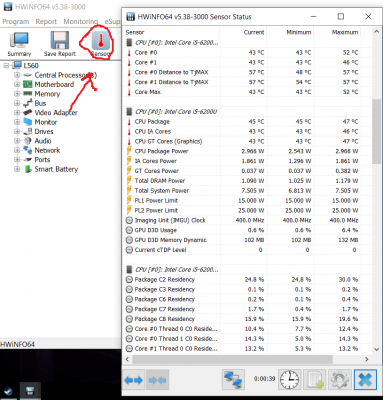Click the network remote sensors icon

233,379
